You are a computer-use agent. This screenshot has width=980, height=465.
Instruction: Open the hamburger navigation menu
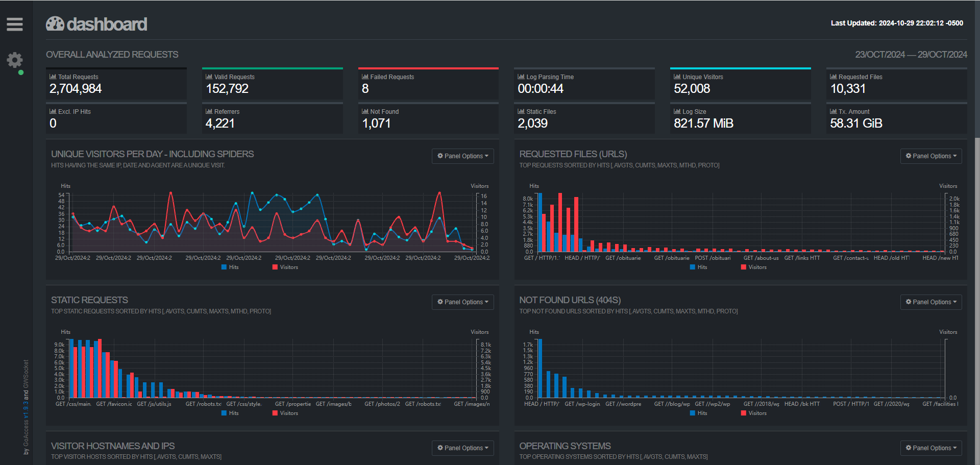pyautogui.click(x=15, y=24)
